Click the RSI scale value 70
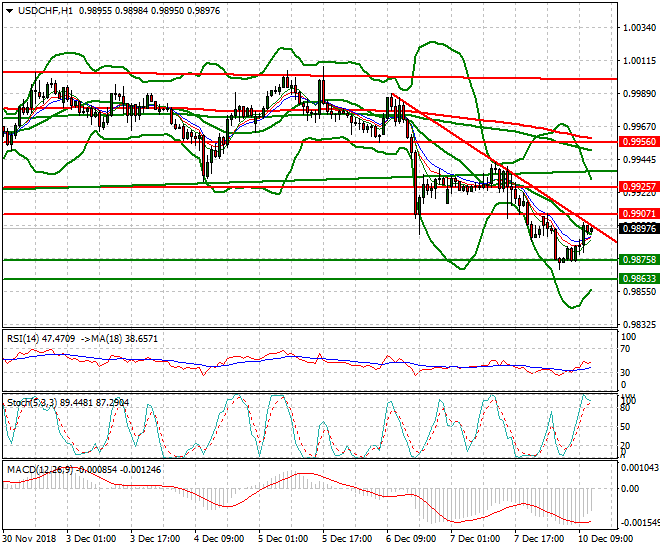Screen dimensions: 660x550 [626, 349]
